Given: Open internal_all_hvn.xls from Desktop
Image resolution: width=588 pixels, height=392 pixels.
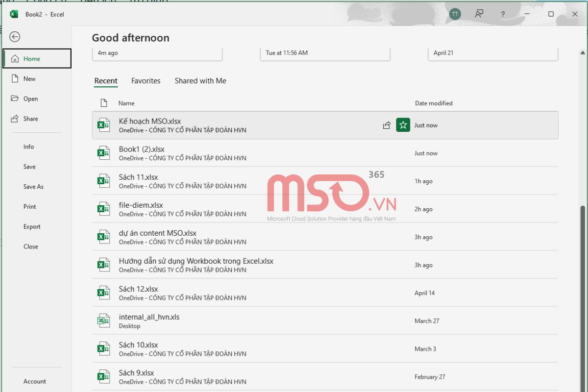Looking at the screenshot, I should (x=325, y=321).
